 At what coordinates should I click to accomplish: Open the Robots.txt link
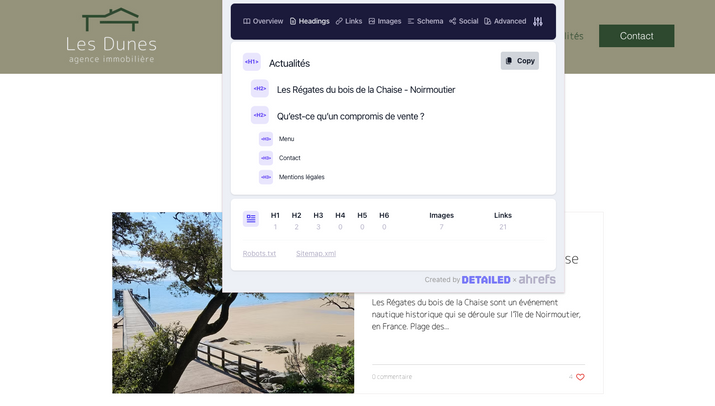259,254
